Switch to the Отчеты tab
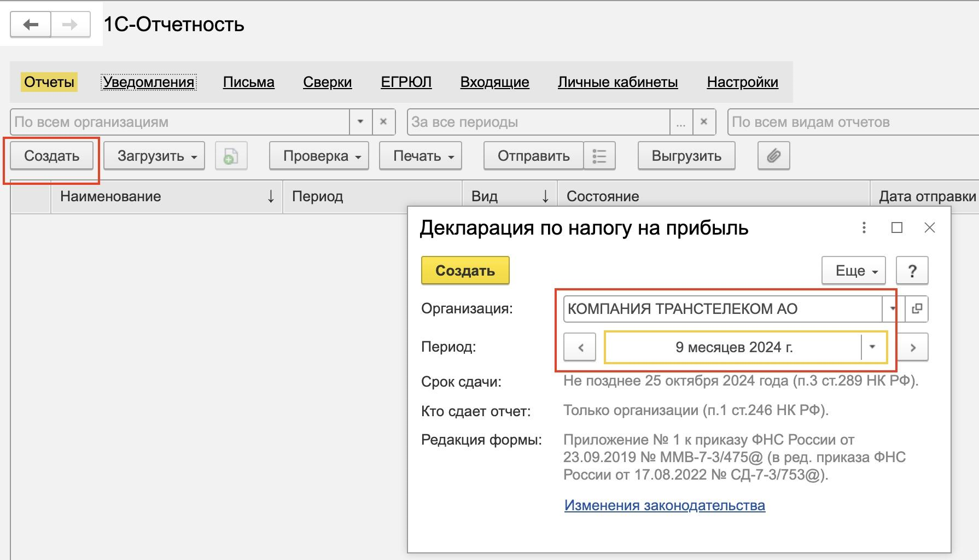 [49, 82]
